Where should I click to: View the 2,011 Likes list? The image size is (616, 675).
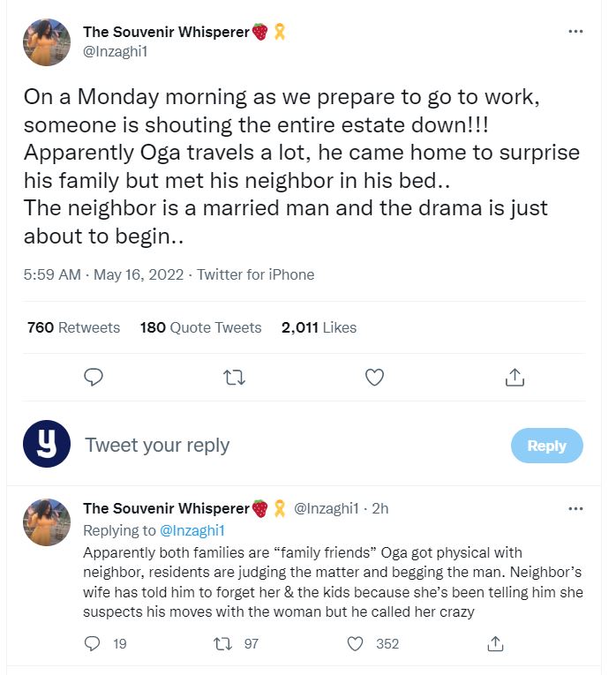coord(319,327)
